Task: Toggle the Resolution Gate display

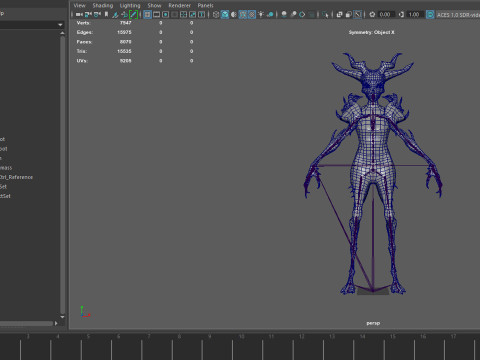Action: pos(165,14)
